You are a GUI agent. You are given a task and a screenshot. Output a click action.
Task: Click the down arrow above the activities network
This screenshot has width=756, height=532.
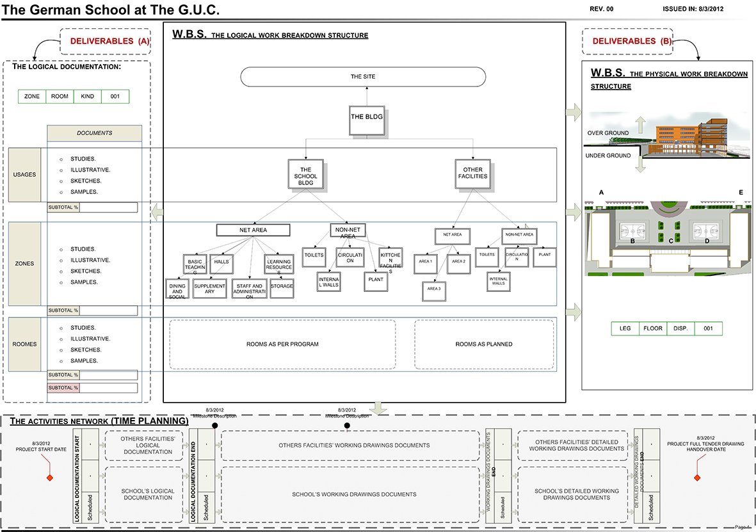point(379,408)
